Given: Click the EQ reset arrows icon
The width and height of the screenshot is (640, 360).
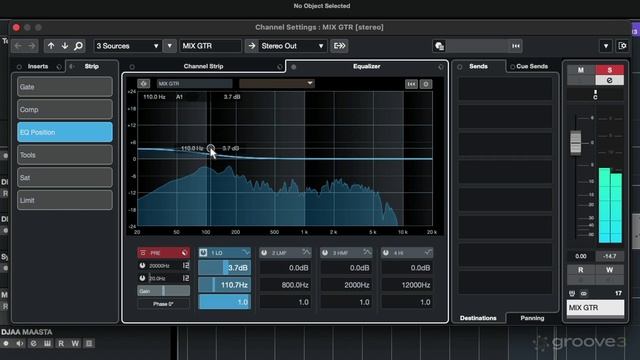Looking at the screenshot, I should [411, 84].
